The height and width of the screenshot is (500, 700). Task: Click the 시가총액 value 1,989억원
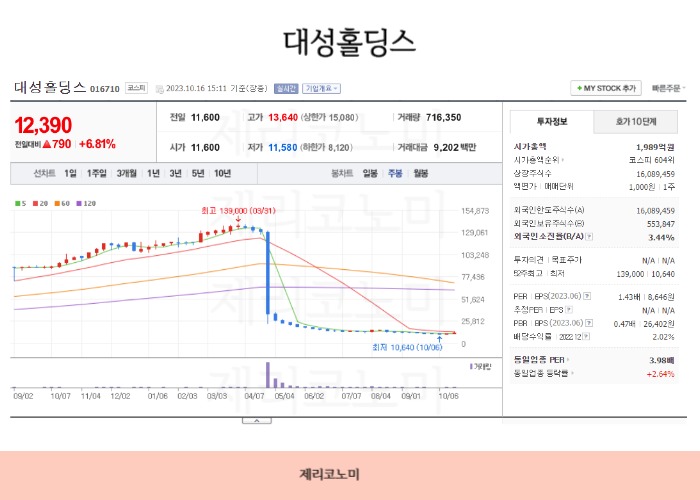point(655,147)
